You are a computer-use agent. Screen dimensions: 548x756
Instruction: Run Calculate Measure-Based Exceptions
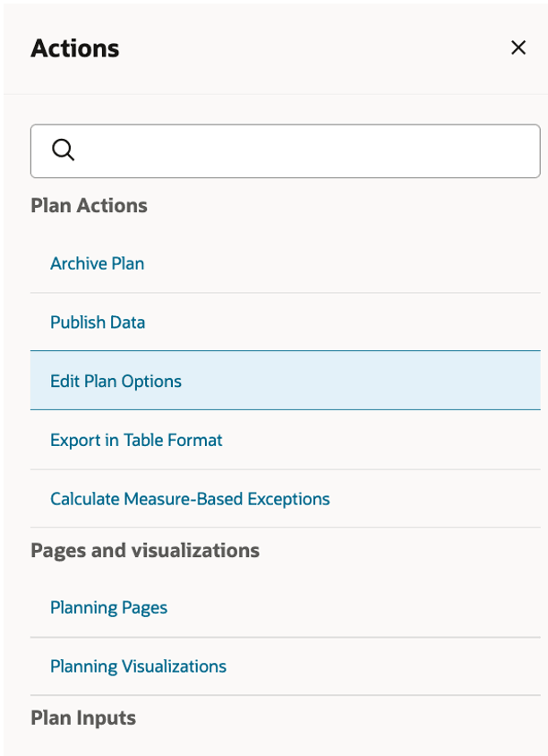[x=190, y=499]
